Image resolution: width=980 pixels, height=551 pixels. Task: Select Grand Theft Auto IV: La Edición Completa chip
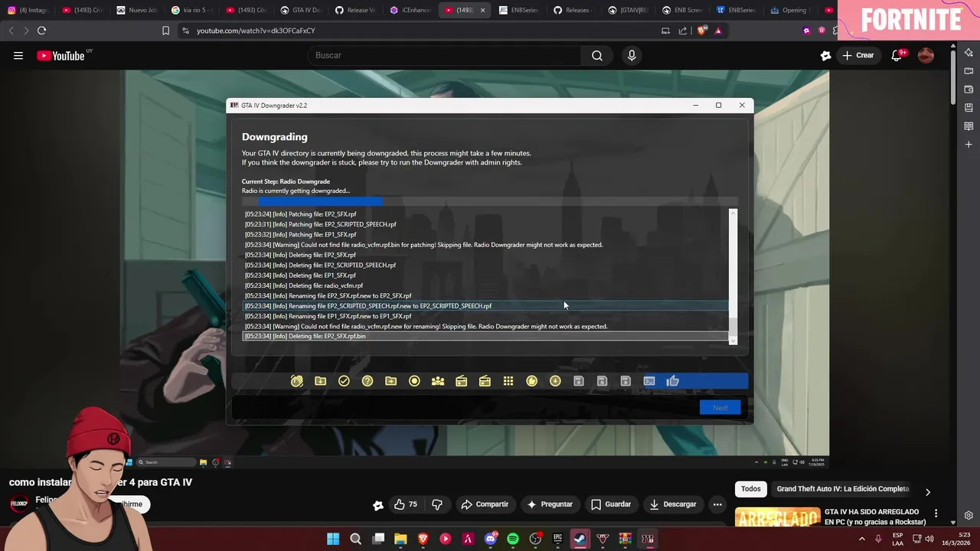(x=842, y=489)
